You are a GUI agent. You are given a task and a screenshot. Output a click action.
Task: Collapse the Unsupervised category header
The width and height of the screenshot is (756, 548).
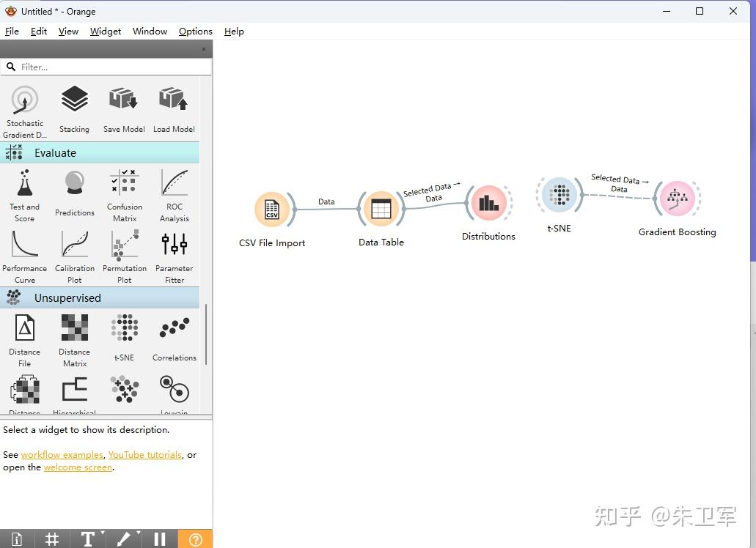[x=100, y=298]
